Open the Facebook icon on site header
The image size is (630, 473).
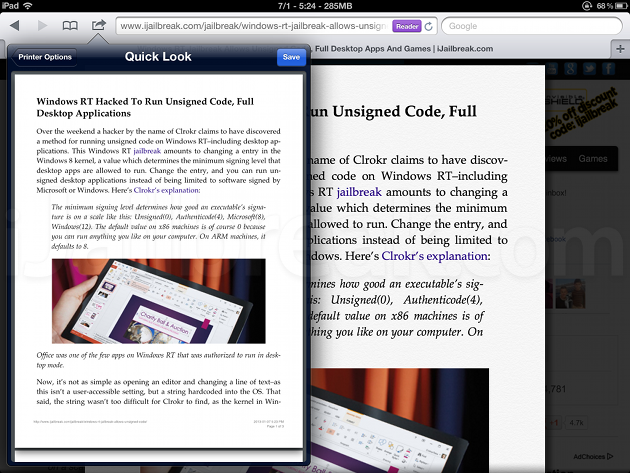[x=608, y=69]
